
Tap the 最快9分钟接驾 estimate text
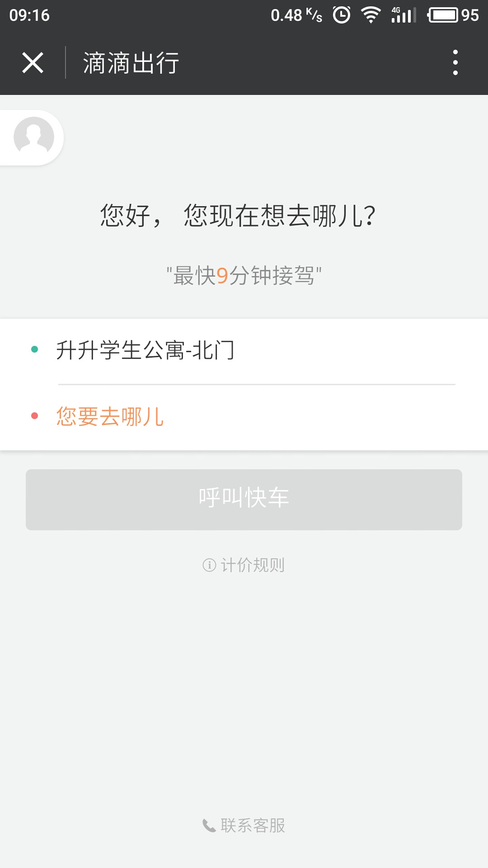click(x=244, y=275)
